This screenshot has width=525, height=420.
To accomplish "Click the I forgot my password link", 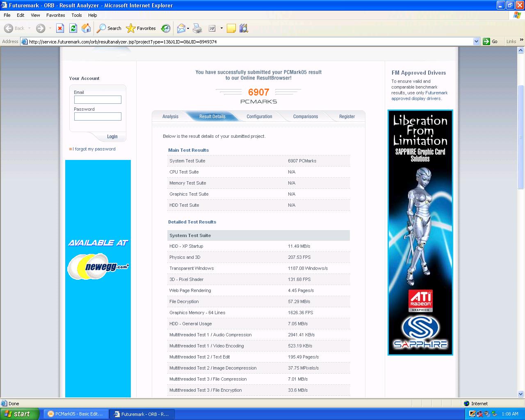I will click(94, 149).
